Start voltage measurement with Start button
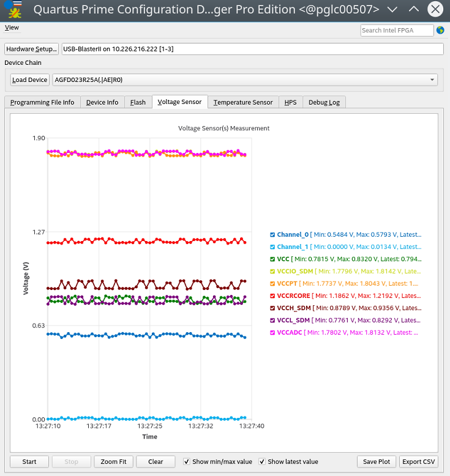This screenshot has height=476, width=450. point(29,461)
